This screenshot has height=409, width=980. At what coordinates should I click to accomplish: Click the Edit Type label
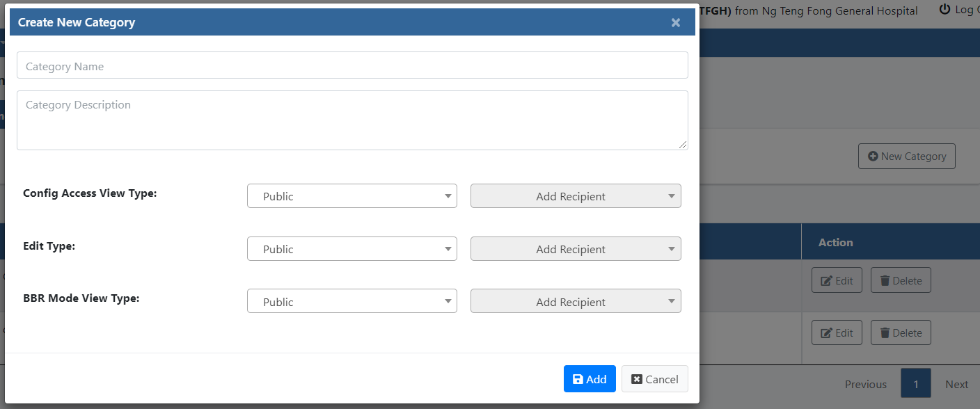[49, 246]
